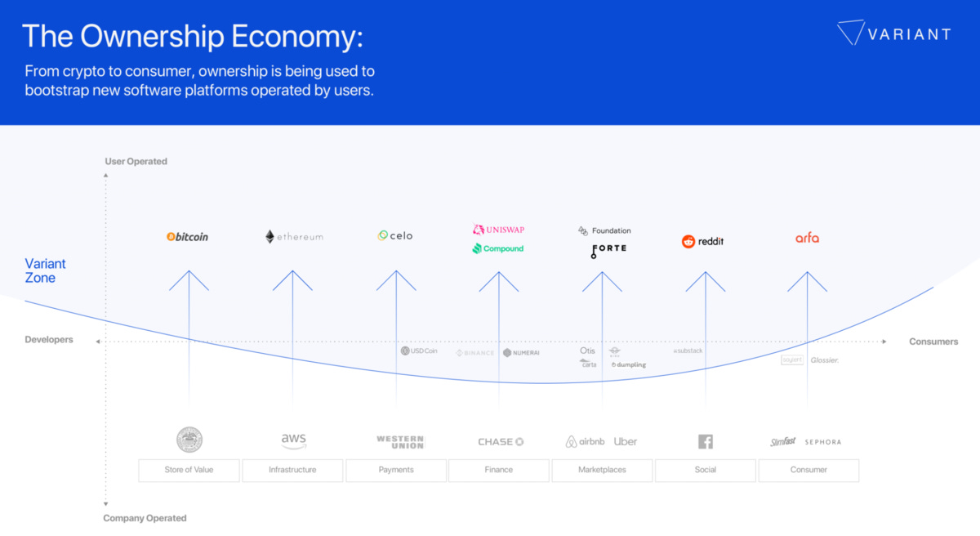The width and height of the screenshot is (980, 536).
Task: Click the Variant Zone label
Action: [x=46, y=270]
